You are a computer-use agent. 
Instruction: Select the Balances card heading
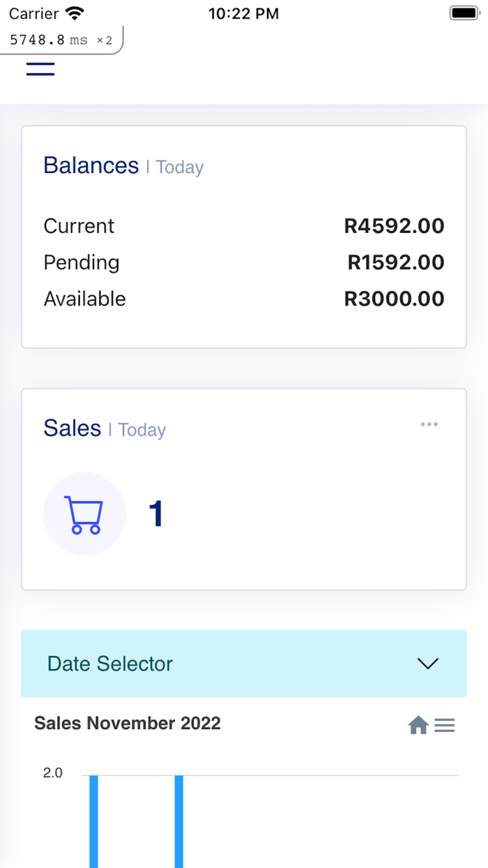click(91, 165)
